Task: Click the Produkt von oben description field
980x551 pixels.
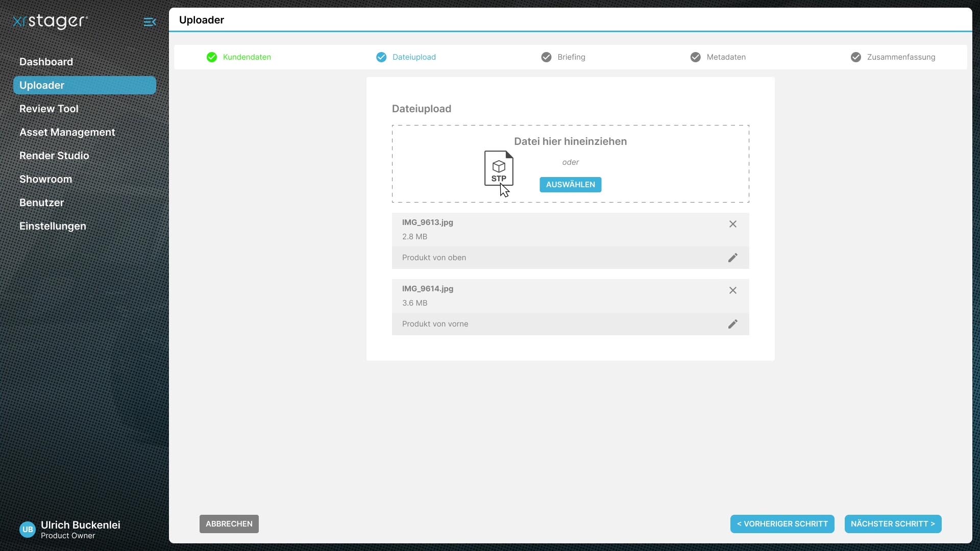Action: [571, 258]
